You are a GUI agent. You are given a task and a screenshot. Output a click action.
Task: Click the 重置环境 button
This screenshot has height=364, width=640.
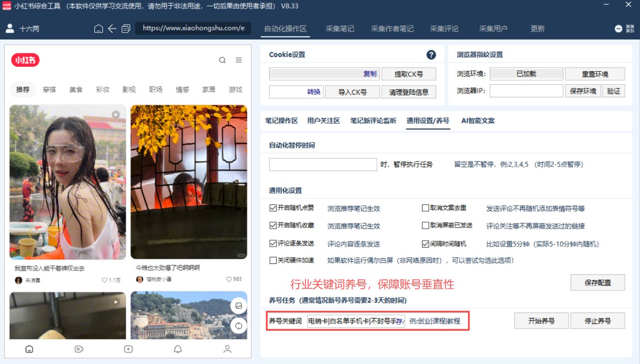point(595,74)
